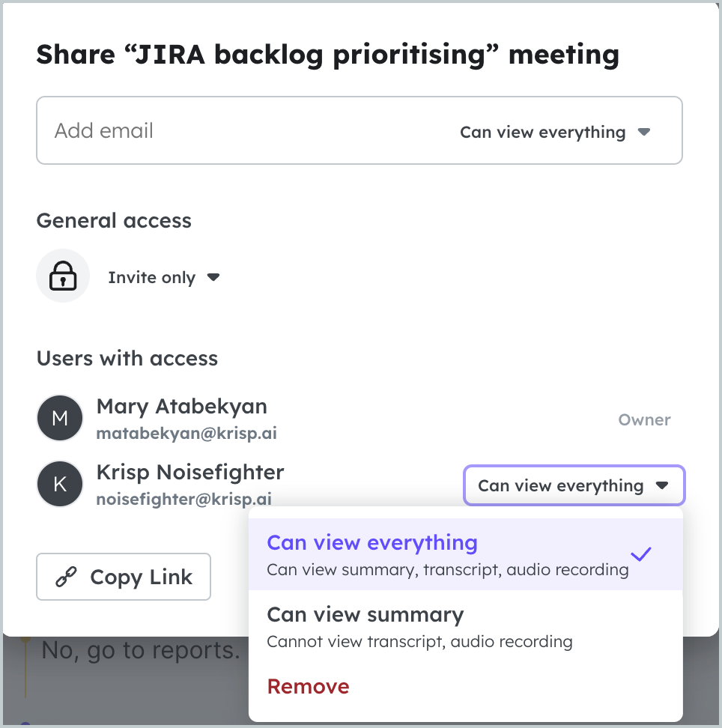Open the Invite only access dropdown
722x728 pixels.
(x=164, y=277)
